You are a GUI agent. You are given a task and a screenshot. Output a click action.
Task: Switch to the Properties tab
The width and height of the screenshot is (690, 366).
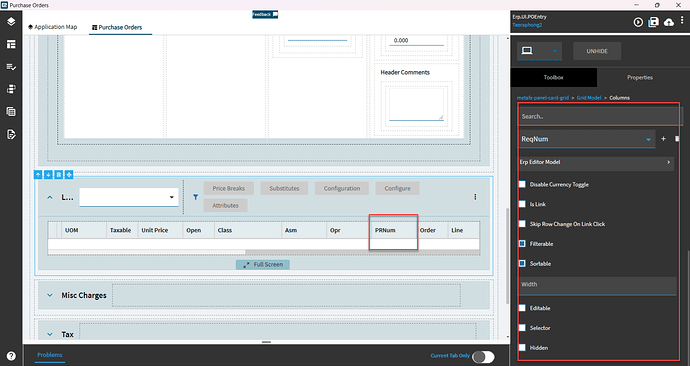tap(640, 77)
